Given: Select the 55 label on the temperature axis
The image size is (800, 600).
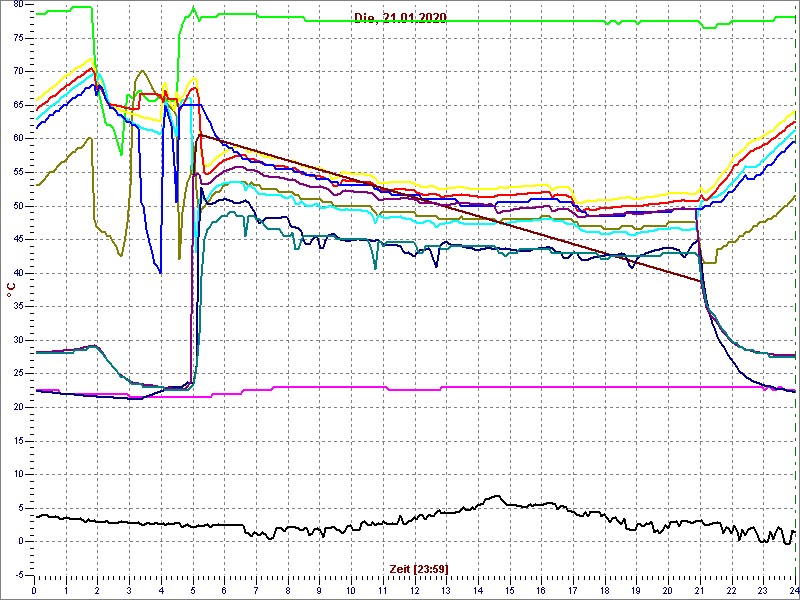Looking at the screenshot, I should [x=20, y=173].
